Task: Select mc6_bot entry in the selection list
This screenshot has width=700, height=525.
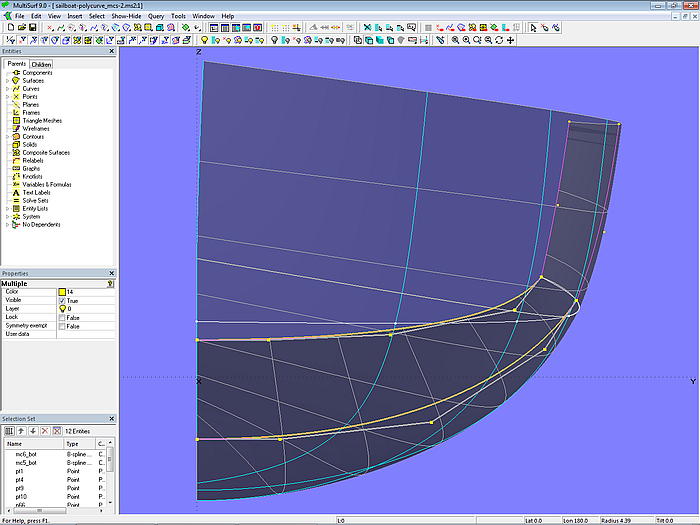Action: coord(27,454)
